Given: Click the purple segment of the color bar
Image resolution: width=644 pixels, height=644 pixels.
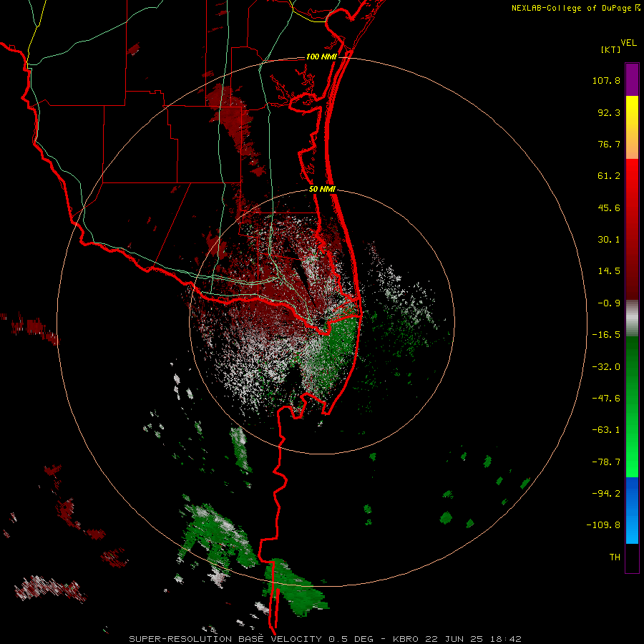Looking at the screenshot, I should pos(632,79).
